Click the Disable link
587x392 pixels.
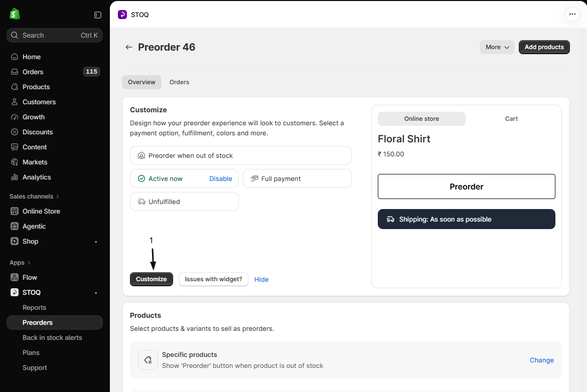click(x=220, y=179)
